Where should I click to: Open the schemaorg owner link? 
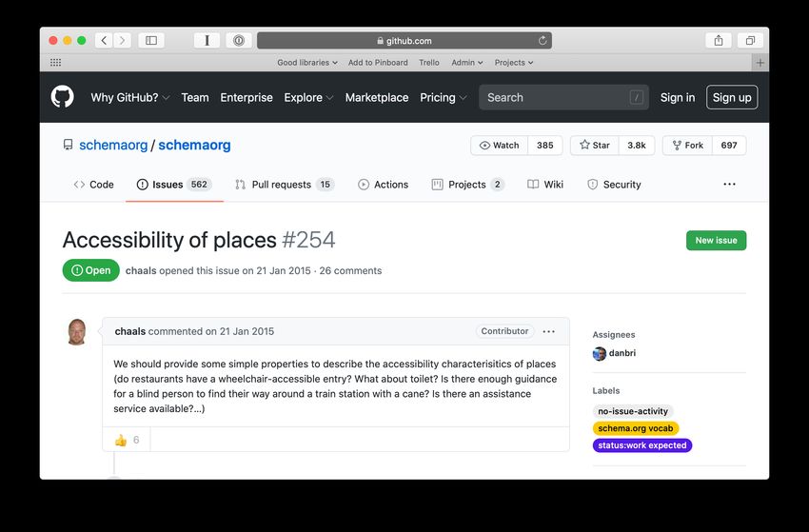tap(113, 145)
